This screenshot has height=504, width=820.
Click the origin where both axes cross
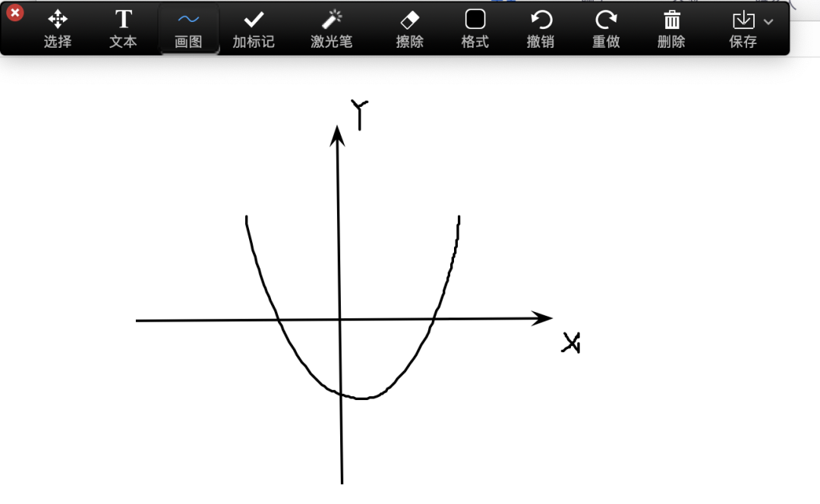340,320
